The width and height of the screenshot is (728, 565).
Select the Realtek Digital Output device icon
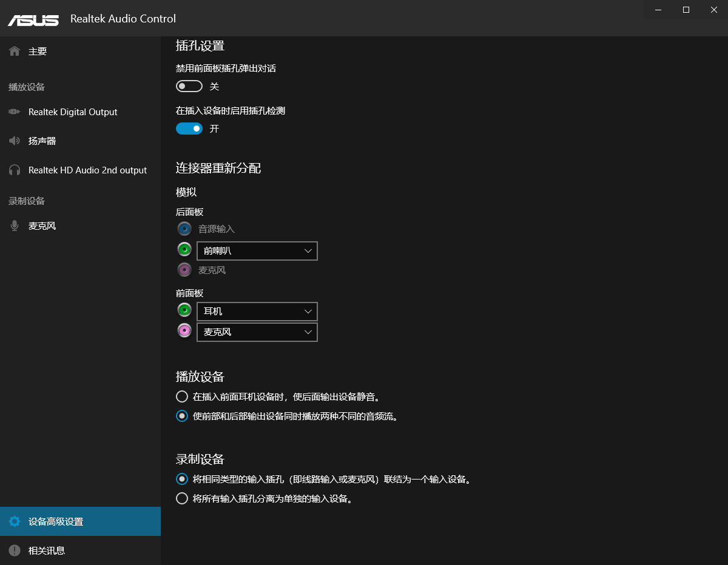(x=13, y=112)
